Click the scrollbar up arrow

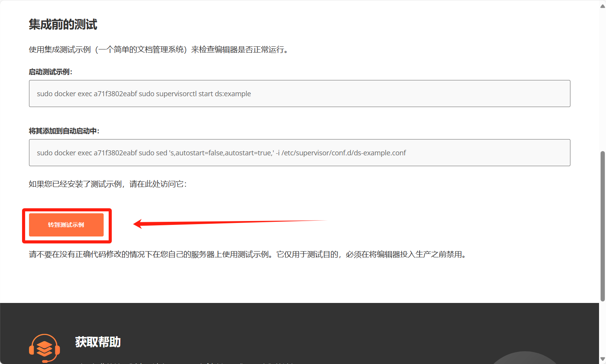(602, 6)
